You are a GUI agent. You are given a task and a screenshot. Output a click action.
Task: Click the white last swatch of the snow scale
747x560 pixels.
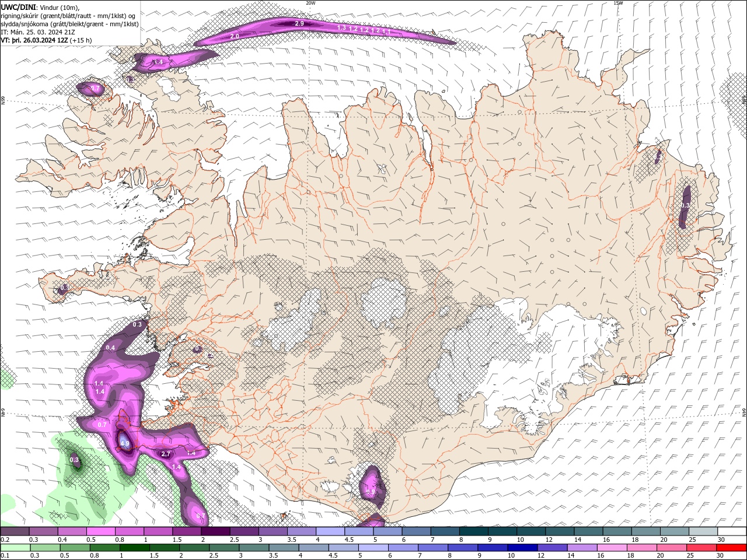click(x=731, y=531)
